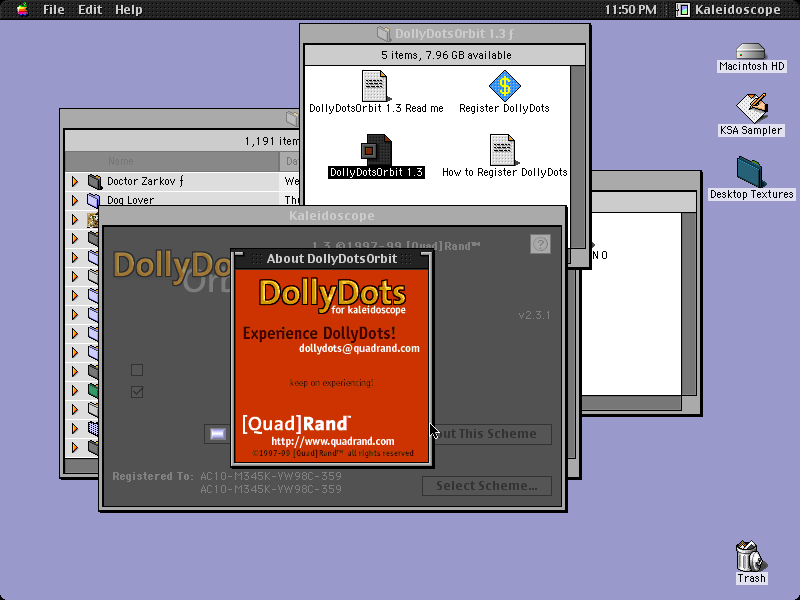Click the Doctor Zarkov ƒ row name
Image resolution: width=800 pixels, height=600 pixels.
pos(145,181)
